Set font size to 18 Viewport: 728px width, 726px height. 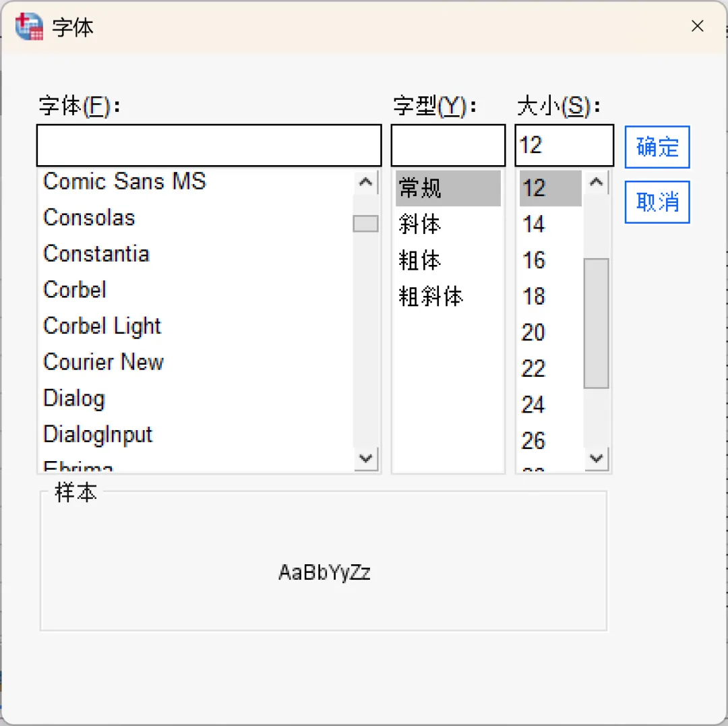(x=534, y=297)
